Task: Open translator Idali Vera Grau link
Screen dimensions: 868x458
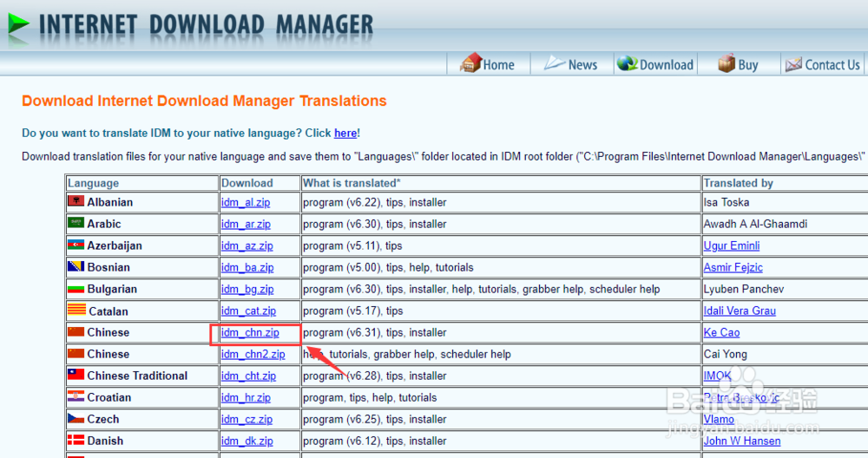Action: click(x=740, y=311)
